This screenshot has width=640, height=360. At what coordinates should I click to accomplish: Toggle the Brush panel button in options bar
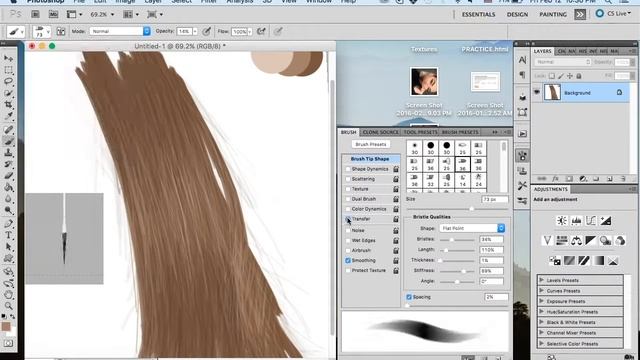[x=61, y=31]
